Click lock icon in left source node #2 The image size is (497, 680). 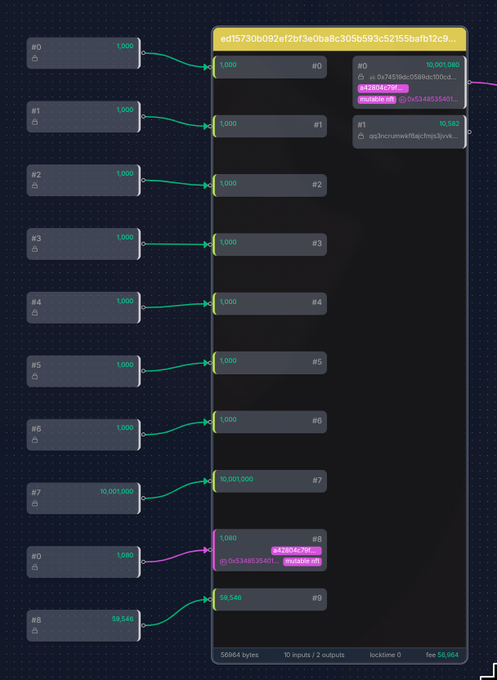click(35, 186)
